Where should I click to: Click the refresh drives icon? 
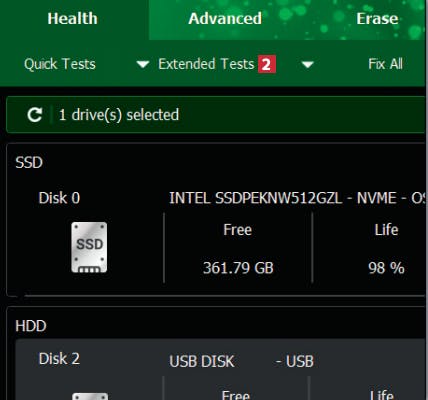pos(35,115)
